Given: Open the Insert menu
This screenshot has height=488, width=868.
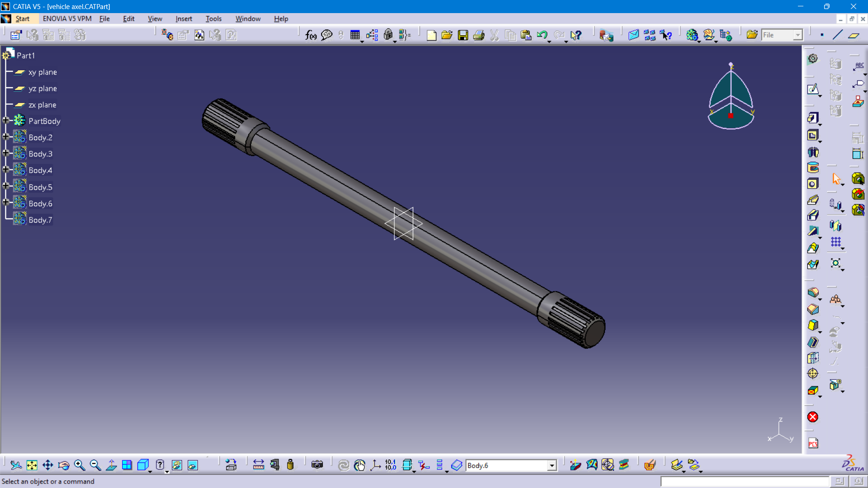Looking at the screenshot, I should click(x=184, y=19).
